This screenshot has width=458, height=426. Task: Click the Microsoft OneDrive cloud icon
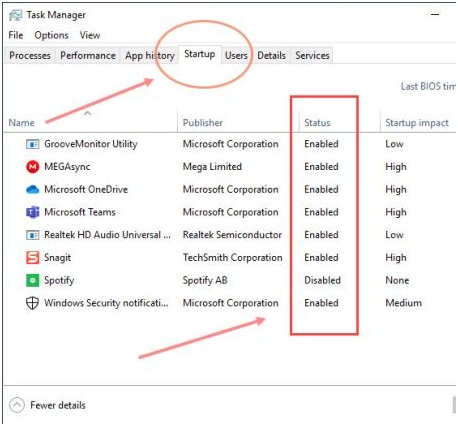click(32, 190)
